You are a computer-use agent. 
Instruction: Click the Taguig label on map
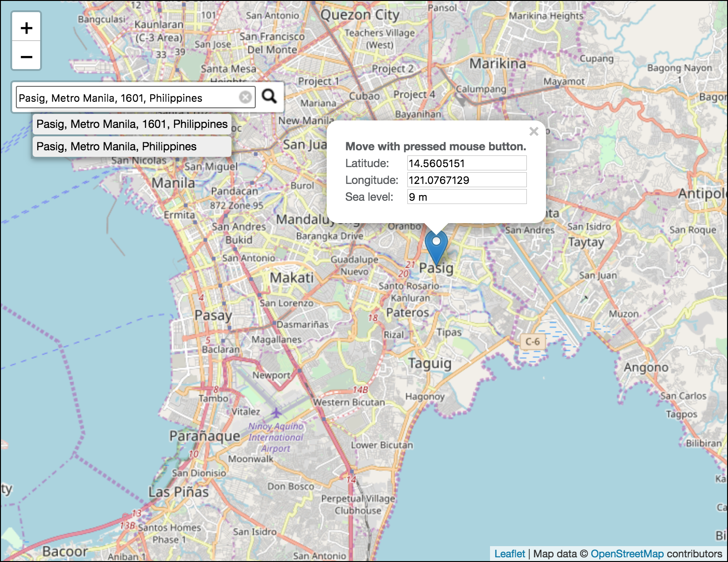[430, 363]
